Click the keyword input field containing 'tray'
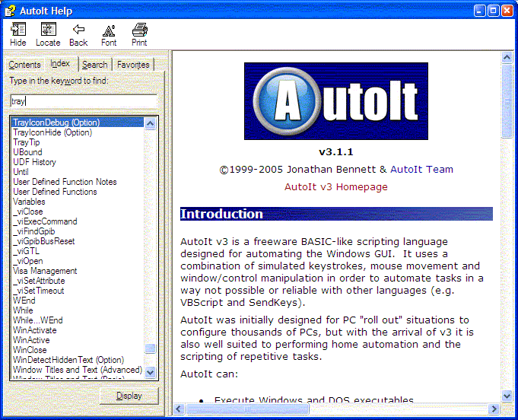The height and width of the screenshot is (420, 518). (84, 101)
